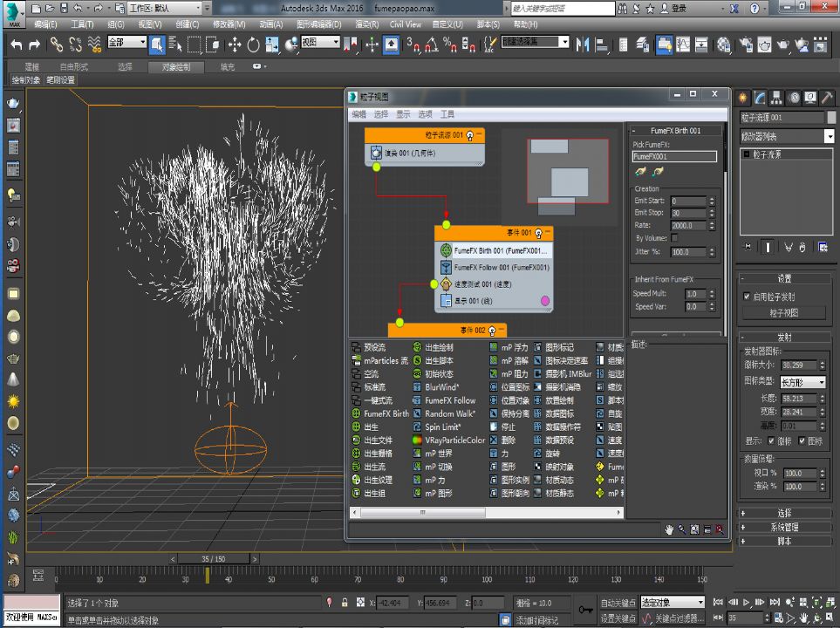Toggle the light bulb on 事件 002
The image size is (840, 628).
(x=492, y=331)
